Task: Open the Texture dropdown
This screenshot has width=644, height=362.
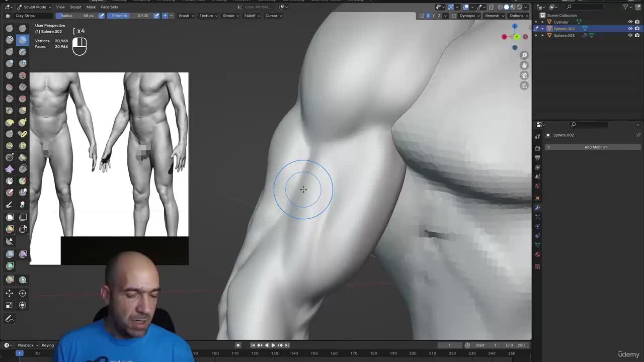Action: (208, 16)
